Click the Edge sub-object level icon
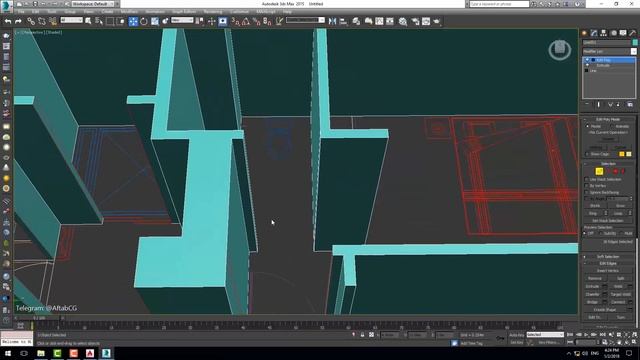 coord(599,171)
